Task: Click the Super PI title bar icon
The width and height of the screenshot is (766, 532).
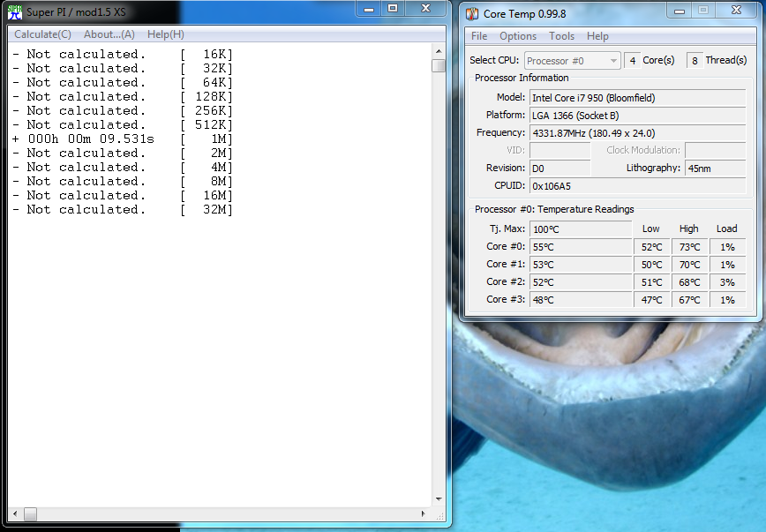Action: coord(15,11)
